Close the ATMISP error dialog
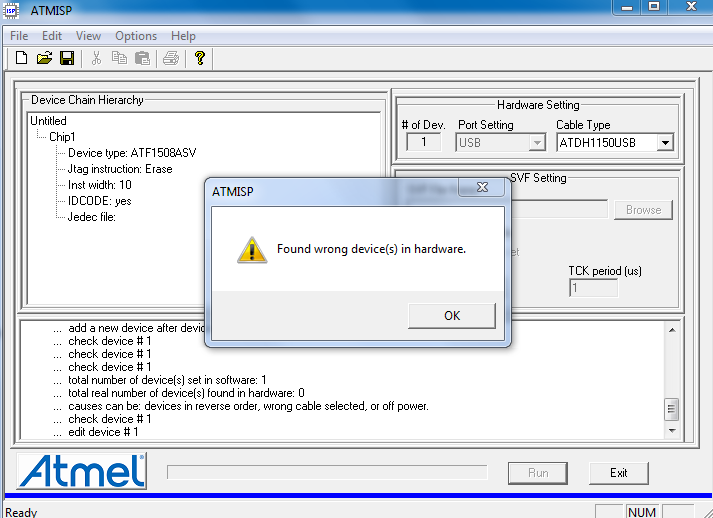Viewport: 713px width, 518px height. point(482,187)
